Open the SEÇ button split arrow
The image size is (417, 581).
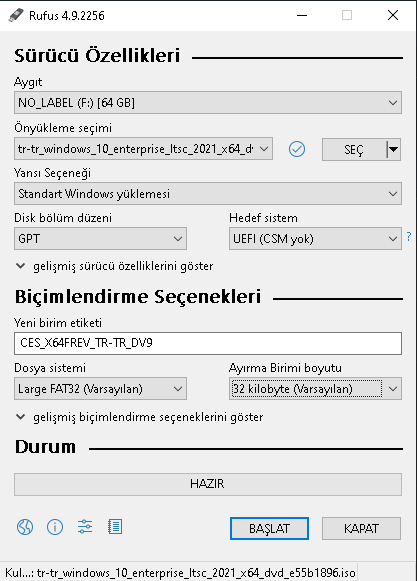tap(393, 149)
